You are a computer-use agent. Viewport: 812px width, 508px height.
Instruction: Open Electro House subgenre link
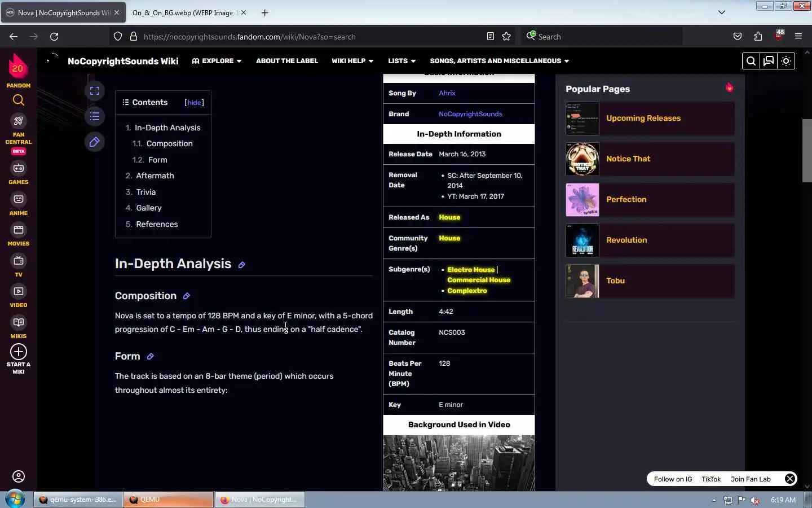(471, 270)
